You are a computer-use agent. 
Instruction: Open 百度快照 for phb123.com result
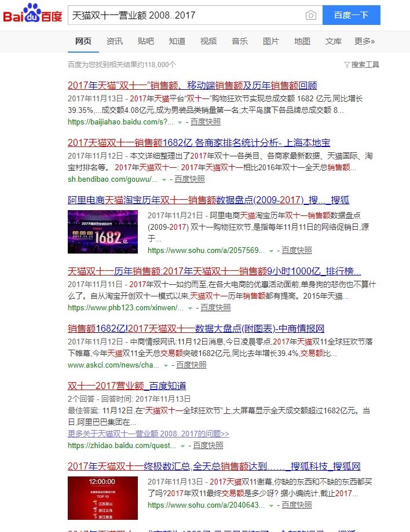tap(215, 308)
